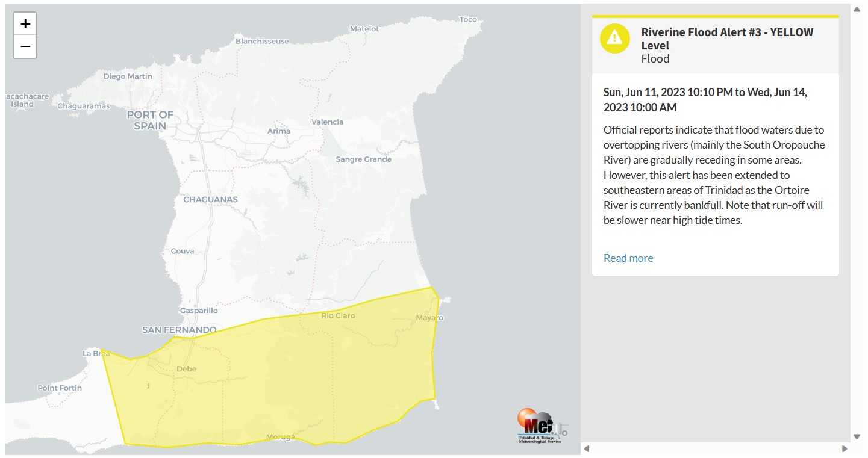Click the Diego Martin map label
The height and width of the screenshot is (458, 868).
(128, 76)
